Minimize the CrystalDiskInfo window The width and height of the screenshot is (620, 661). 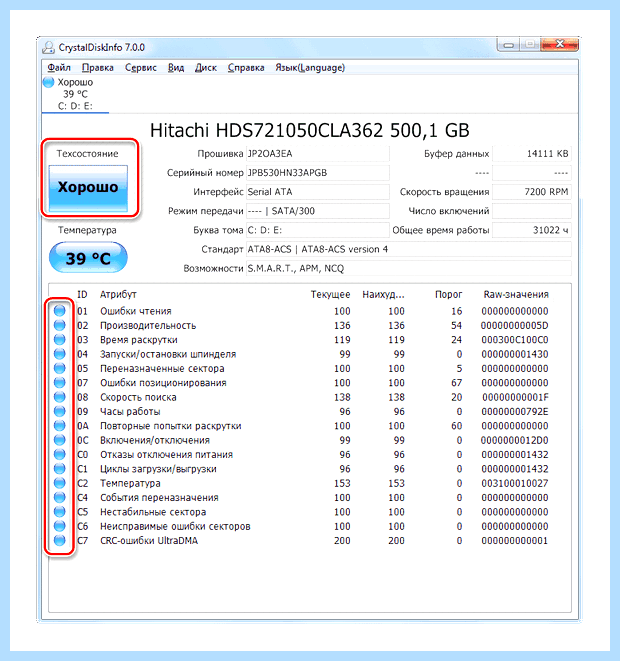(508, 45)
